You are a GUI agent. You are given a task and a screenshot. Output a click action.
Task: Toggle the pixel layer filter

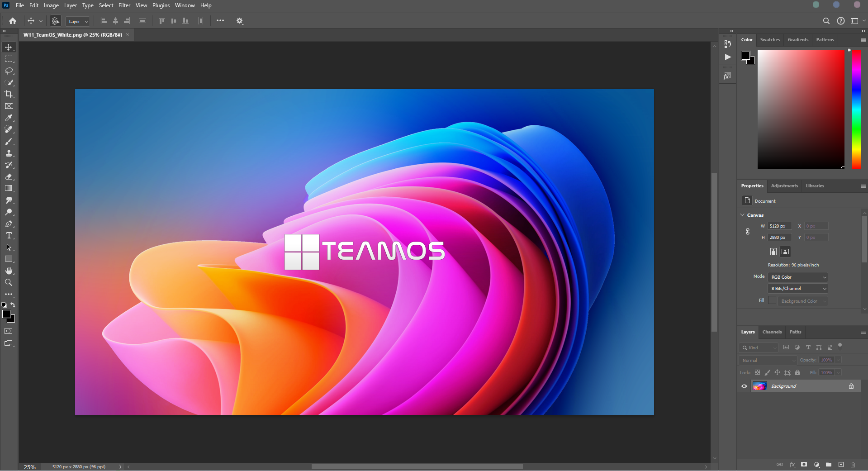click(x=786, y=347)
